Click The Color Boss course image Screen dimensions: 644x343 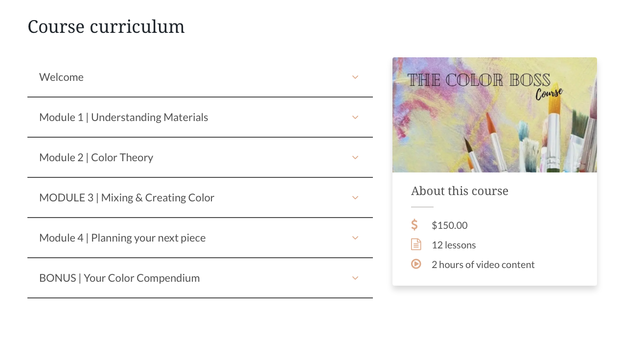495,115
